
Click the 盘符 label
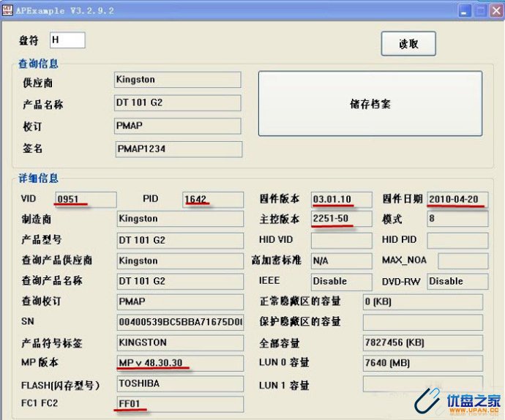pos(29,40)
